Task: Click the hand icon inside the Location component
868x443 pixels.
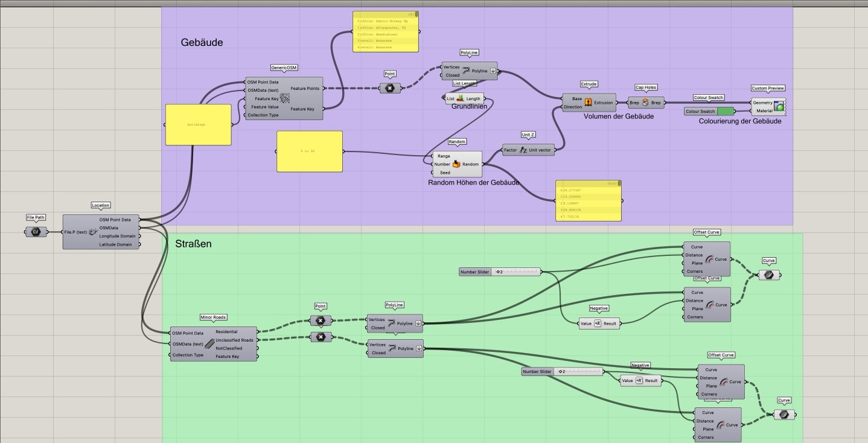Action: coord(92,231)
